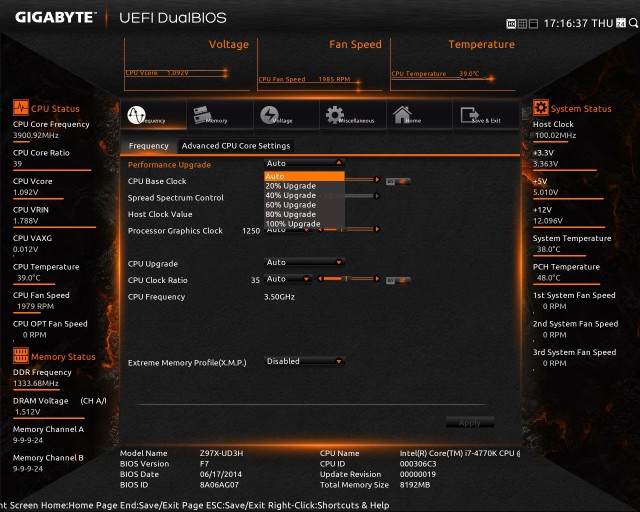
Task: Choose Auto in the Performance Upgrade list
Action: (x=304, y=176)
